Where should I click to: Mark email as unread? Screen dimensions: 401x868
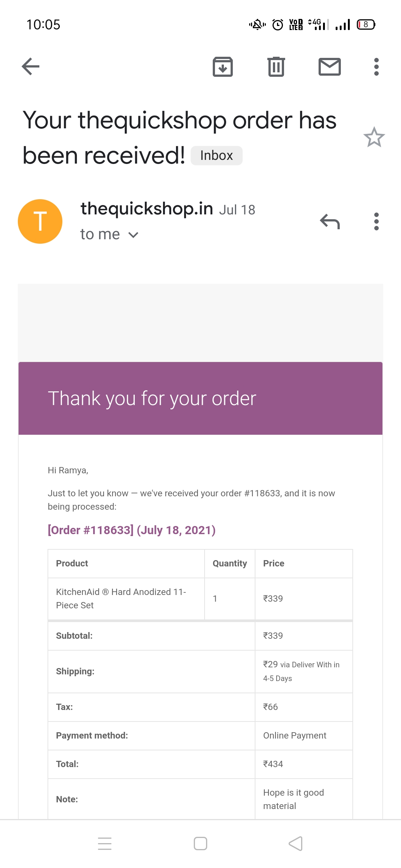click(x=330, y=67)
